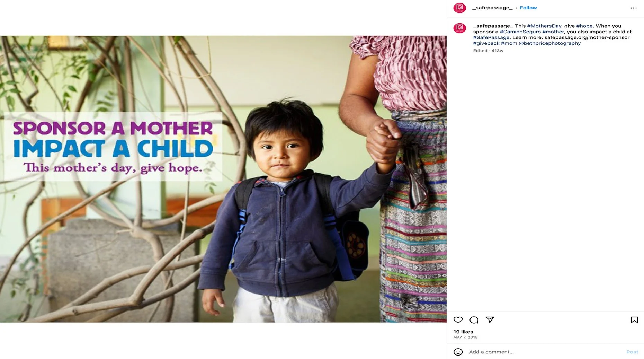Save the post with the bookmark icon
The width and height of the screenshot is (644, 359).
point(634,320)
